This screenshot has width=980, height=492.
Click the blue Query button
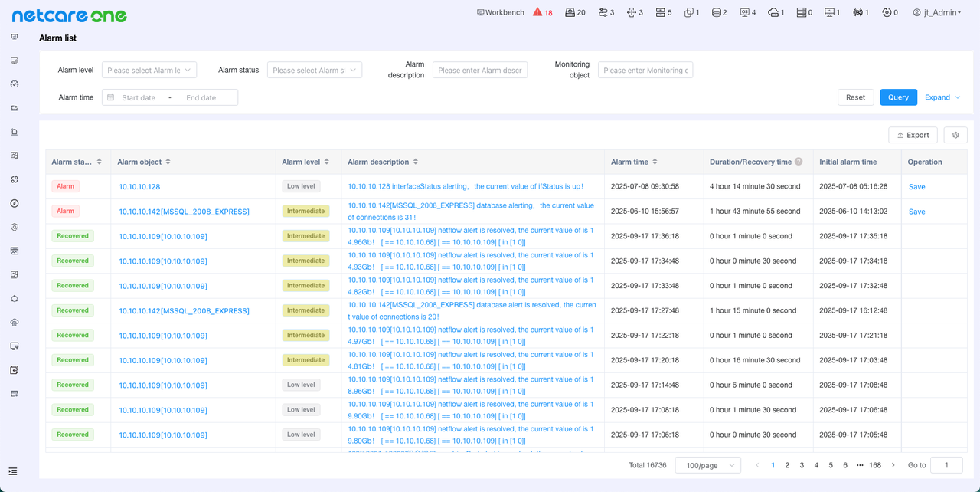(898, 97)
